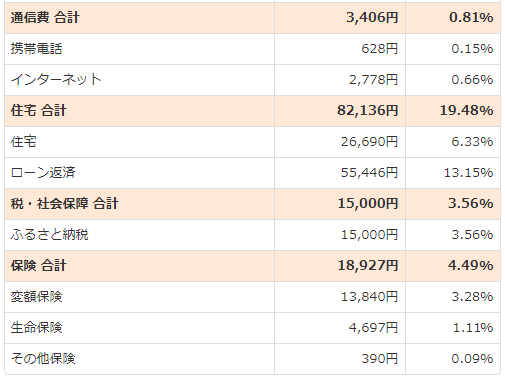Select the 保険 合計 header label
The height and width of the screenshot is (379, 505).
39,266
